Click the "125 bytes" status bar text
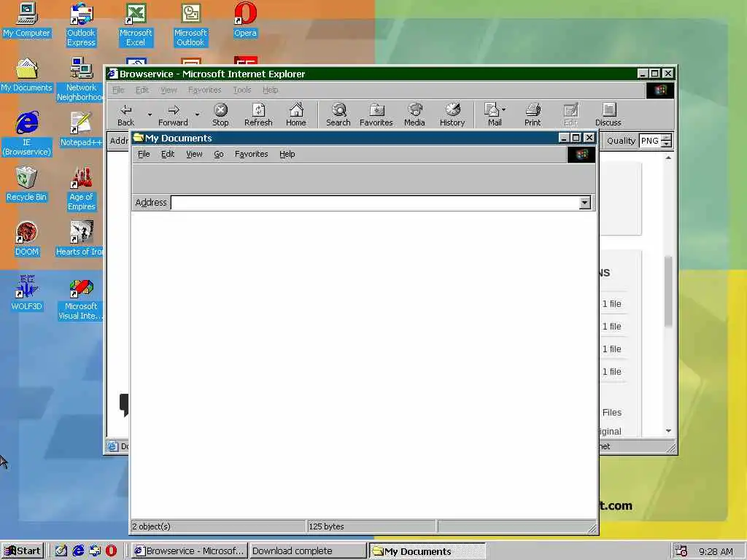 click(x=326, y=526)
